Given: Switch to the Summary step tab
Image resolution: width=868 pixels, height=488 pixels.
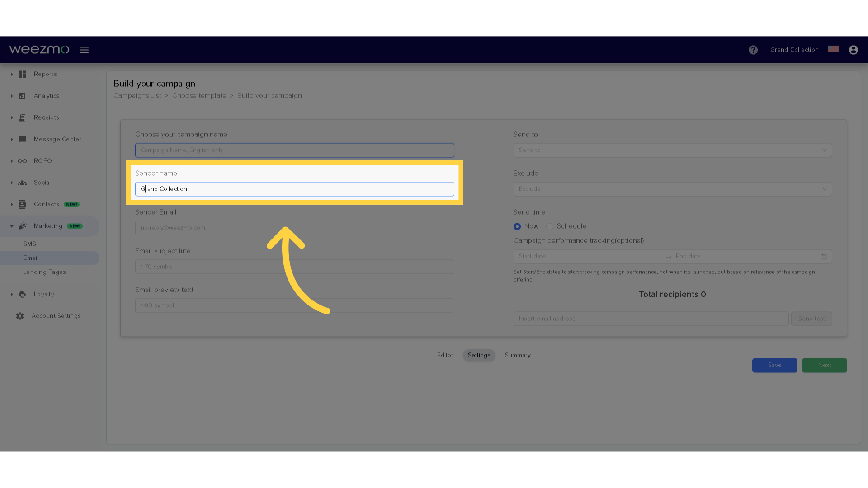Looking at the screenshot, I should click(x=518, y=355).
